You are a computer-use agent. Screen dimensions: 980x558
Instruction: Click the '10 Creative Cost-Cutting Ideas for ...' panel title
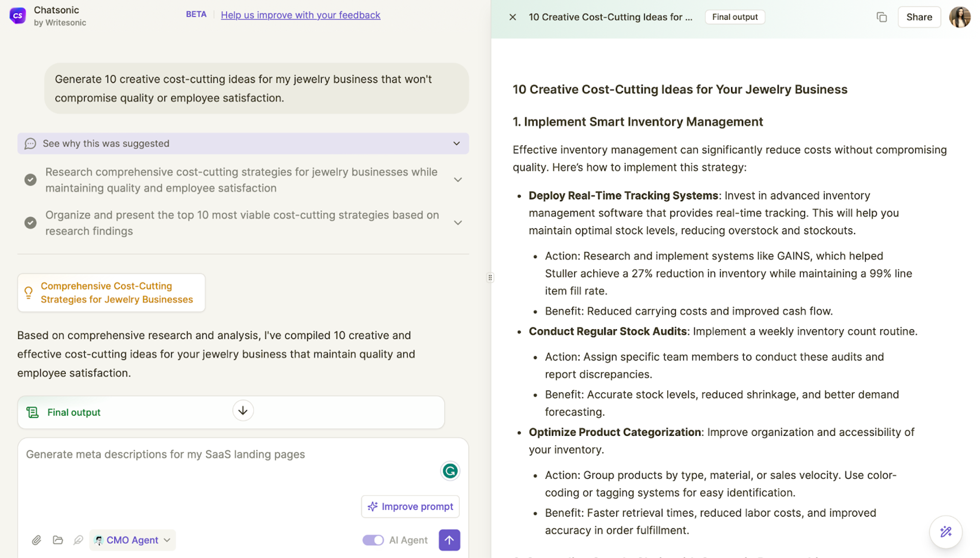(610, 17)
